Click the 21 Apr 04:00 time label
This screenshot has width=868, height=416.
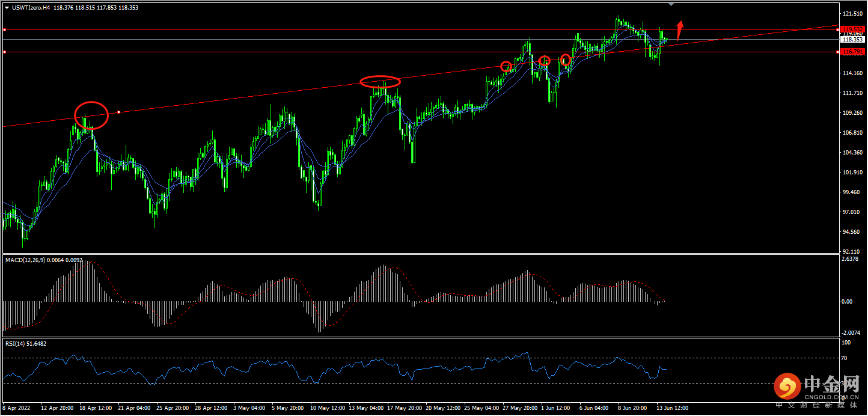pyautogui.click(x=134, y=408)
